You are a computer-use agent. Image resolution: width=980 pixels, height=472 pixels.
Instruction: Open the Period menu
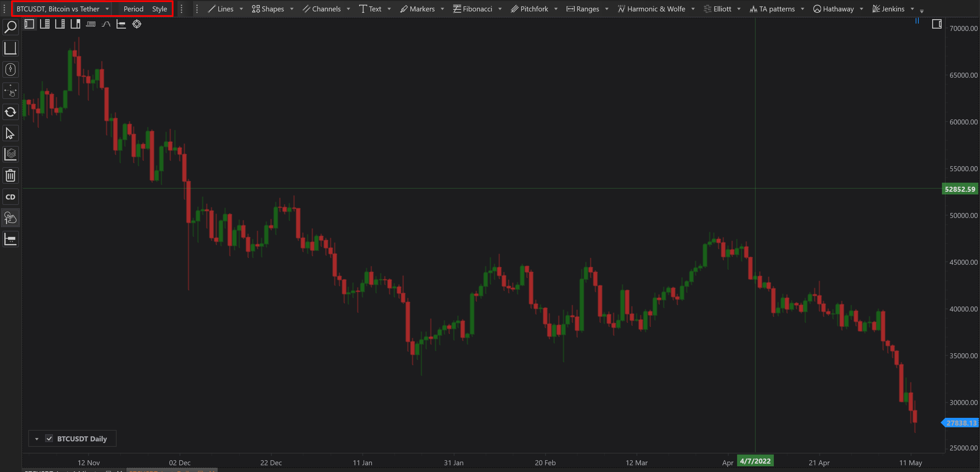tap(133, 9)
